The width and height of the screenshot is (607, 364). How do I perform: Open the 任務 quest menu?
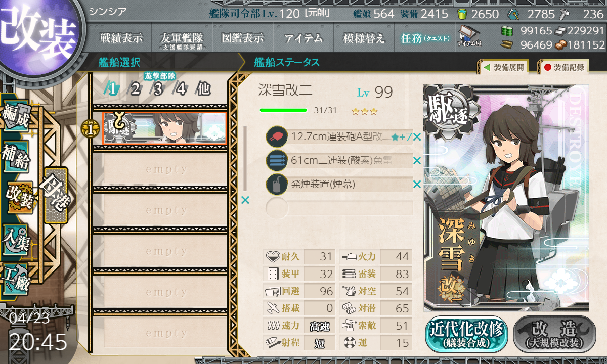tap(425, 38)
